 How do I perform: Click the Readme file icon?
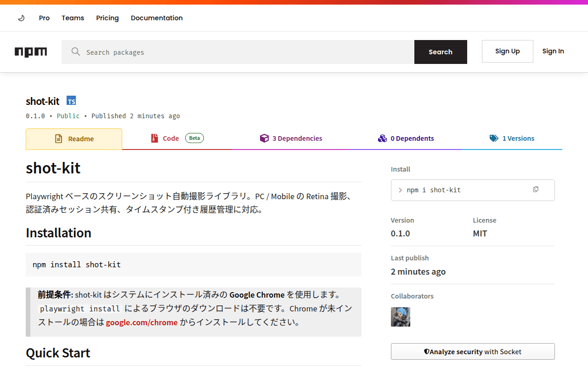point(58,139)
